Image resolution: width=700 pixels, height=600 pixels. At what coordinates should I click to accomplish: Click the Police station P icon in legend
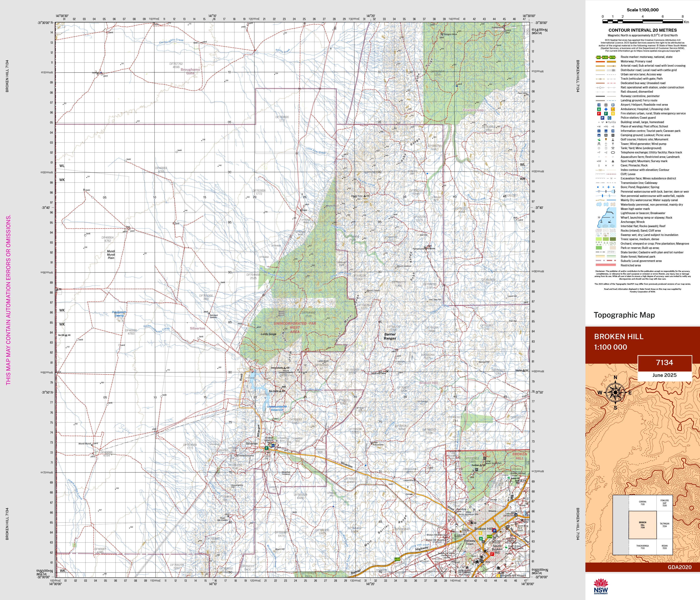click(602, 118)
